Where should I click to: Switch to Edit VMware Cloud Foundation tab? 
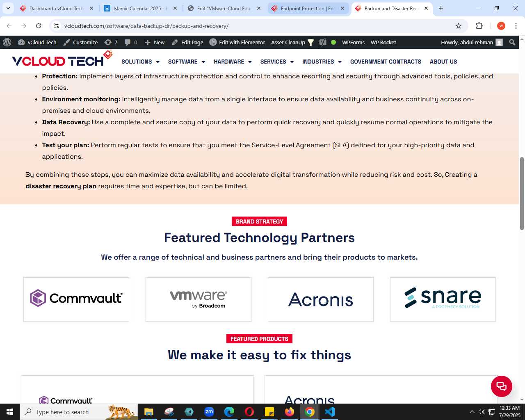[x=224, y=8]
